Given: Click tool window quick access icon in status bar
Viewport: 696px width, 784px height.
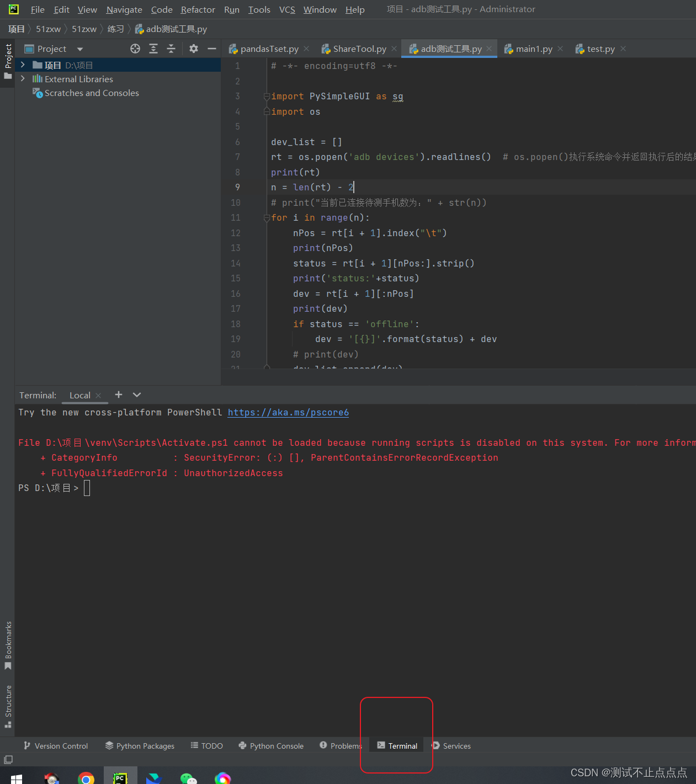Looking at the screenshot, I should [8, 760].
